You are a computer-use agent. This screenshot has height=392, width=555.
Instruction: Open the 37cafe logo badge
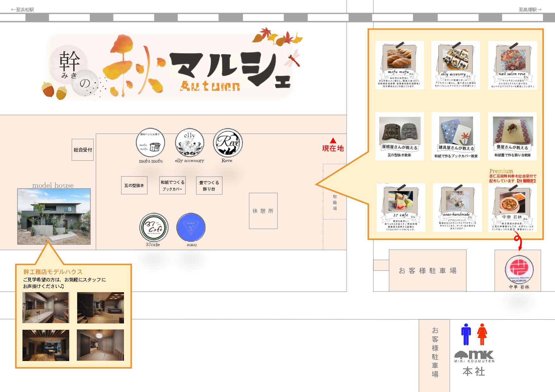[154, 227]
